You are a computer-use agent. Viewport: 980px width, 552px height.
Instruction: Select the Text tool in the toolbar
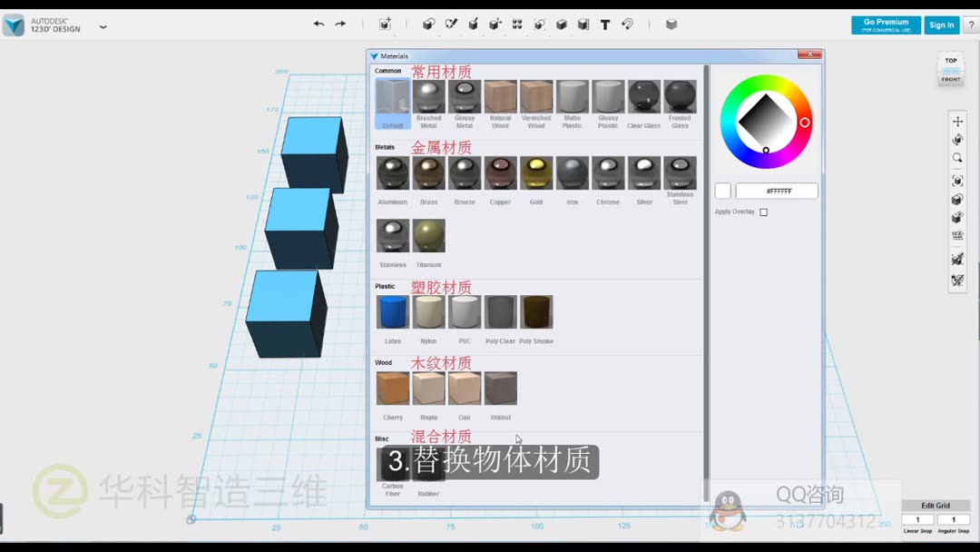click(604, 25)
